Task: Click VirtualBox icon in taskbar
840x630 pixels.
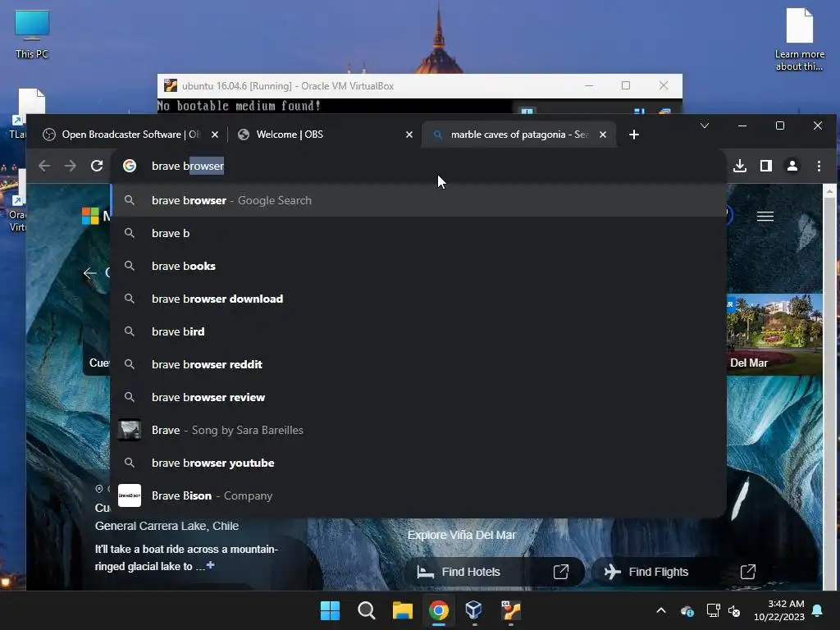Action: click(x=474, y=610)
